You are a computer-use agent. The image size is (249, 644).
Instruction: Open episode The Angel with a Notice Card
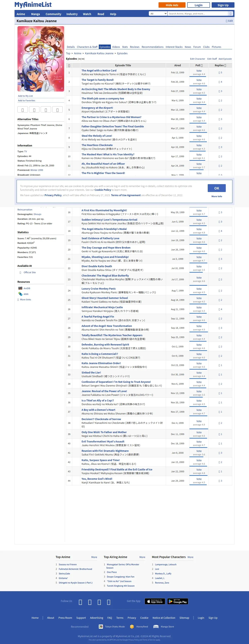pos(99,70)
